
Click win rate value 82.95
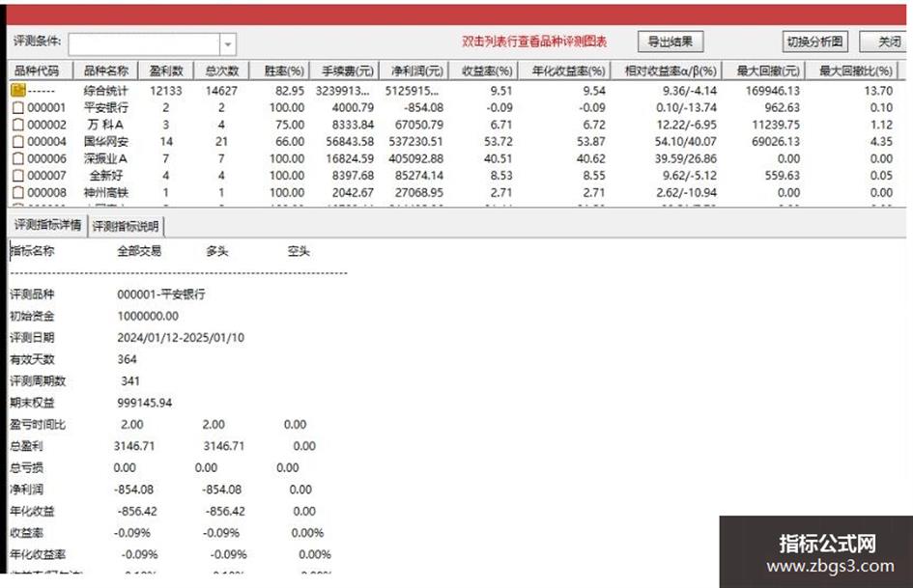[x=290, y=91]
